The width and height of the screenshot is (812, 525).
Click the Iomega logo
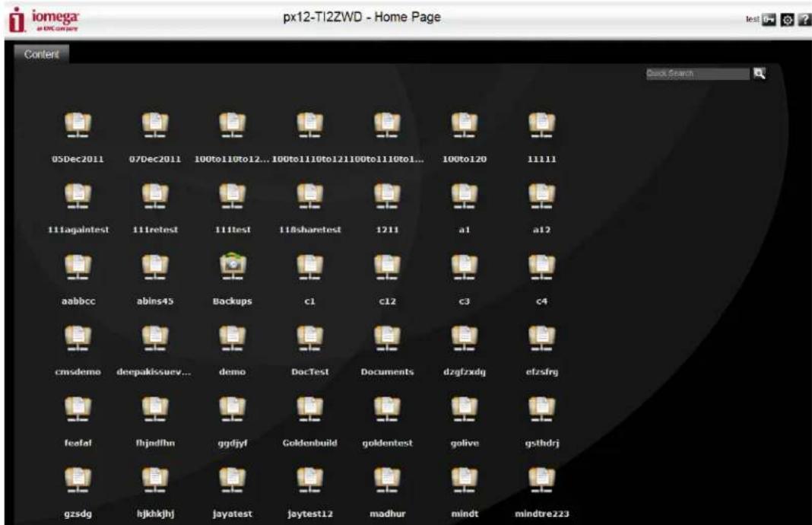[x=44, y=20]
